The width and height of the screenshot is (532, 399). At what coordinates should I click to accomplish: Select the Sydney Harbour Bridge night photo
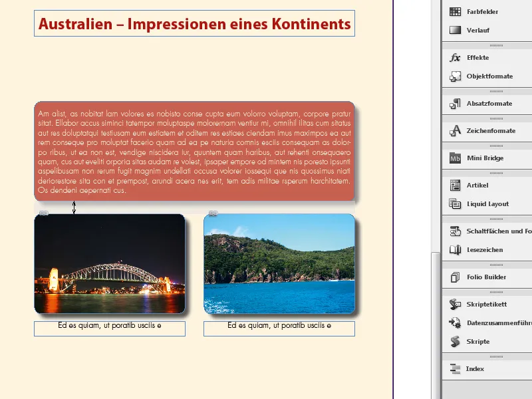110,263
